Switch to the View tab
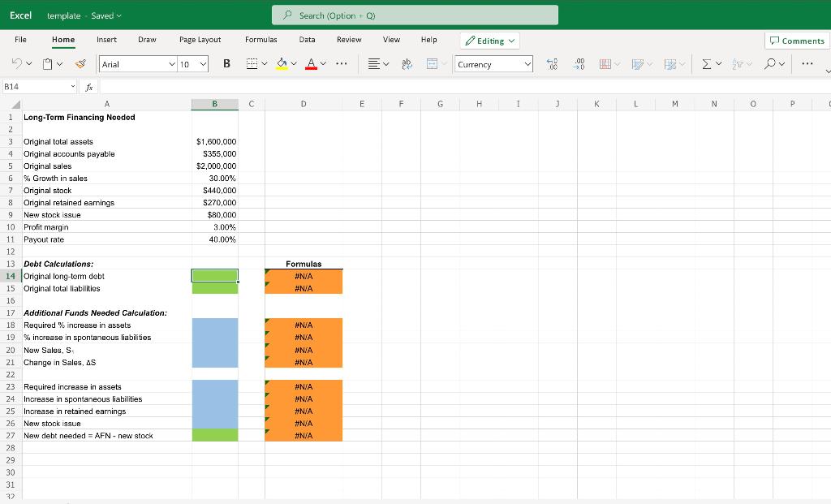 tap(391, 40)
